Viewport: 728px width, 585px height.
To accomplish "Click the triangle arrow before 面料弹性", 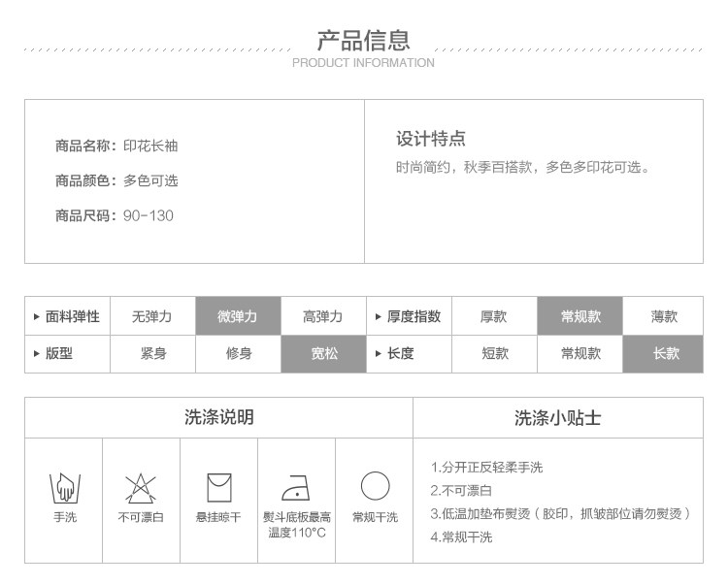I will click(x=37, y=317).
